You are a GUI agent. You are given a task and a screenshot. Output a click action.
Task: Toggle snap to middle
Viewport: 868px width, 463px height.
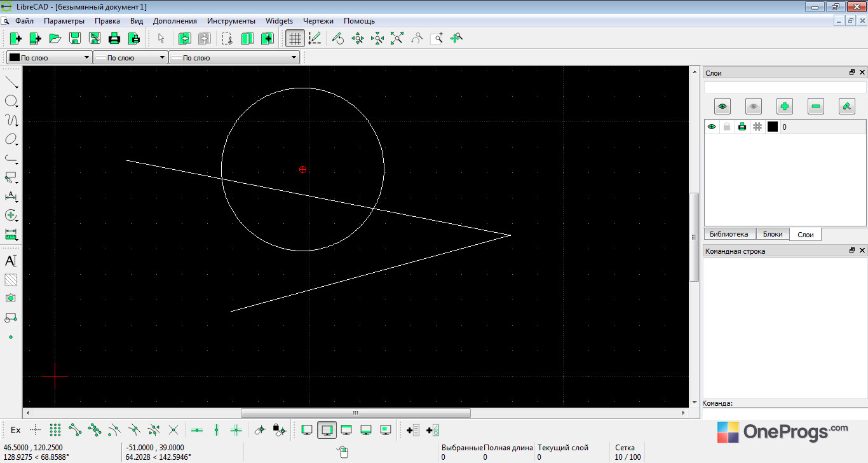134,431
